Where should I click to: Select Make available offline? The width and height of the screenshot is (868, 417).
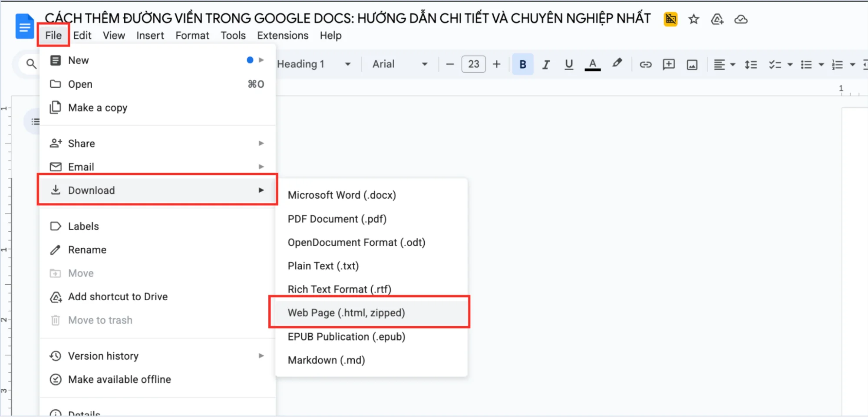157,379
